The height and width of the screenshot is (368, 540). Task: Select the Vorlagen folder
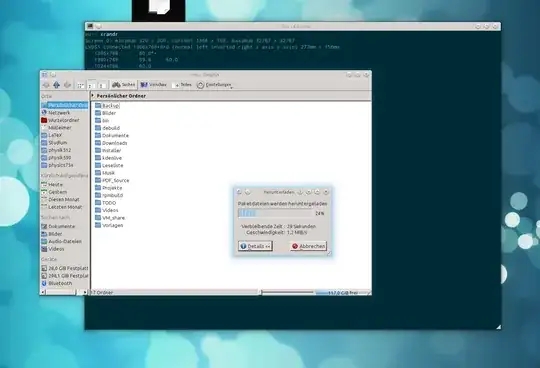tap(109, 225)
